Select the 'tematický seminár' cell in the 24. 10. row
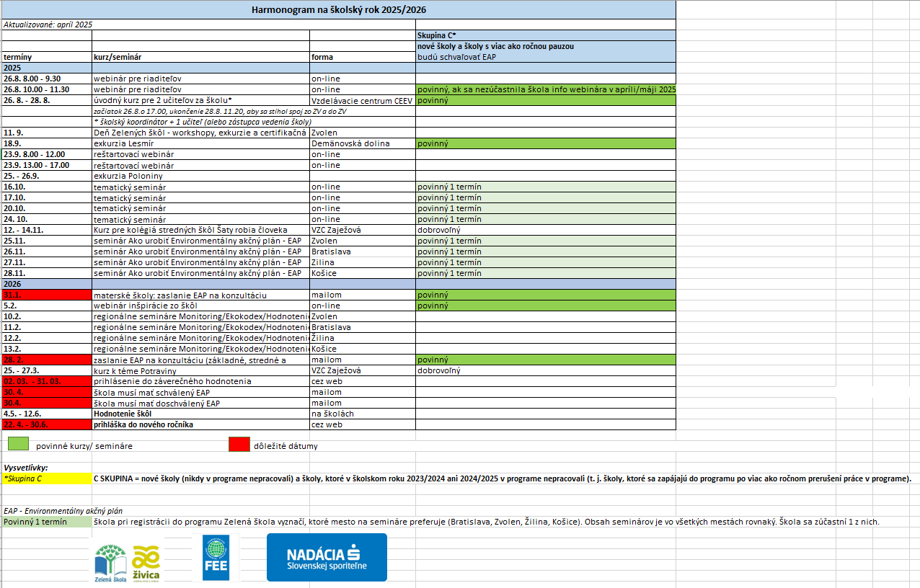 point(200,219)
